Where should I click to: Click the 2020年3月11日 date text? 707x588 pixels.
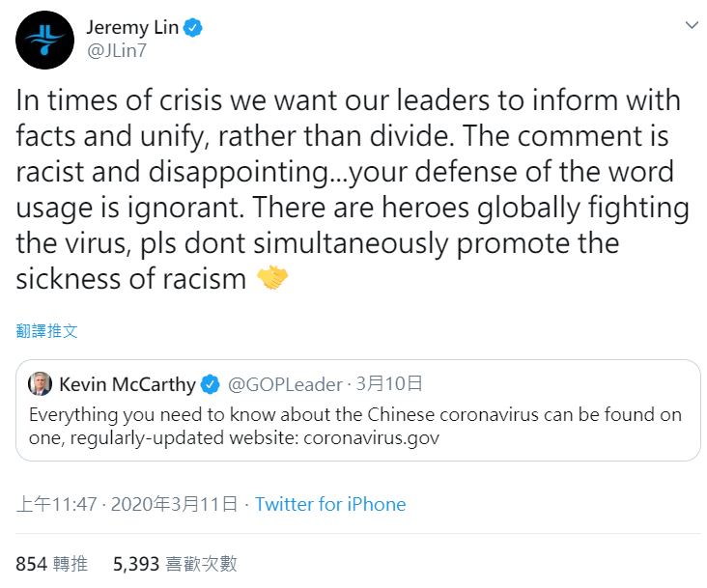click(x=174, y=504)
